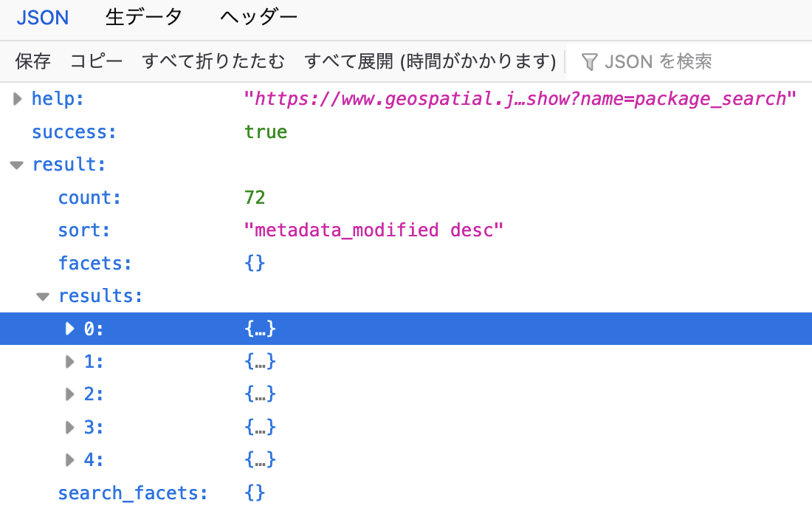Expand item 3 in the results array
The width and height of the screenshot is (812, 517).
click(x=69, y=427)
